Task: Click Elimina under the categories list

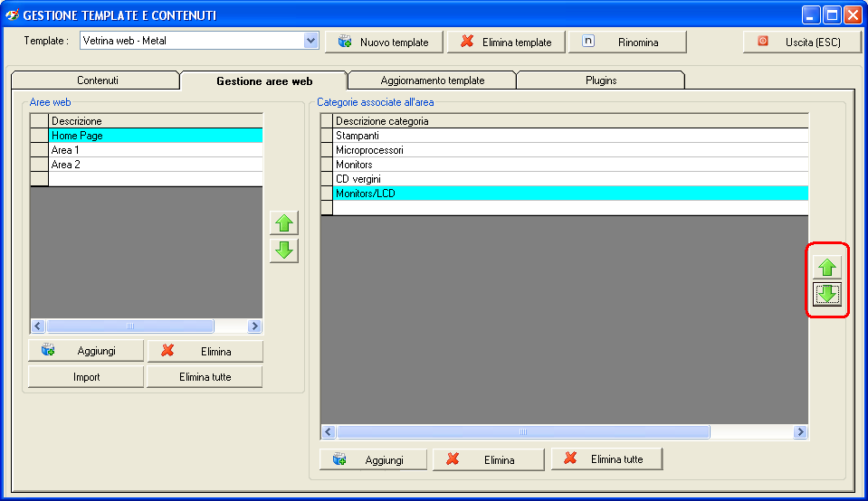Action: pos(488,459)
